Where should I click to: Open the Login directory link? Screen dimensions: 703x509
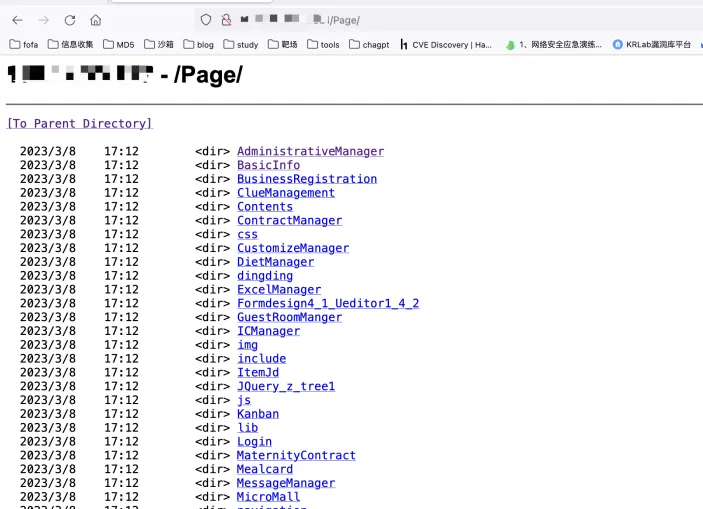click(254, 442)
